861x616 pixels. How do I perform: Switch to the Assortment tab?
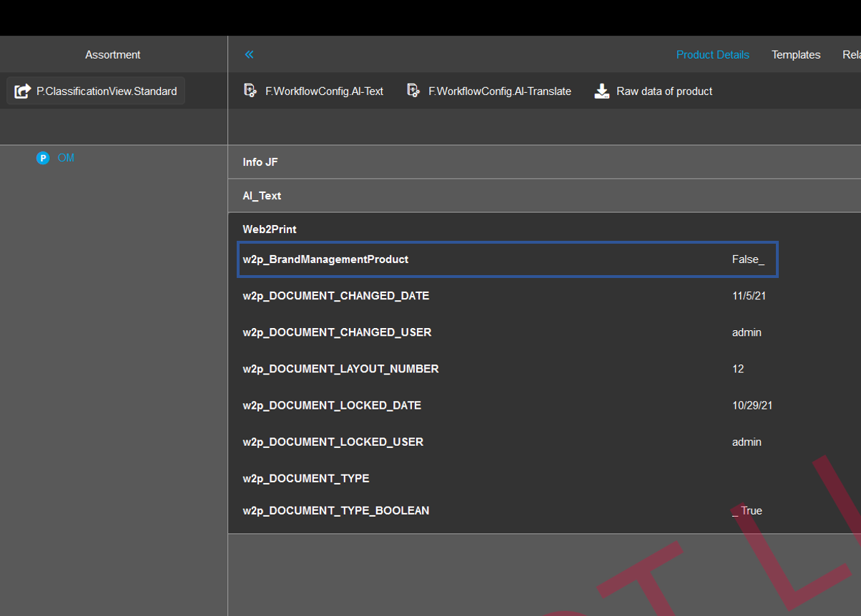tap(113, 54)
